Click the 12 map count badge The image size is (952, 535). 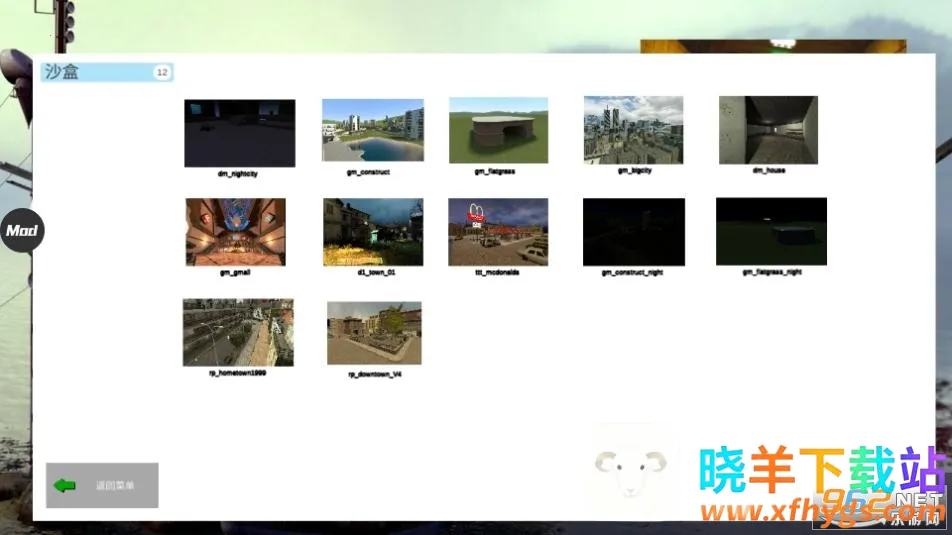(x=161, y=72)
